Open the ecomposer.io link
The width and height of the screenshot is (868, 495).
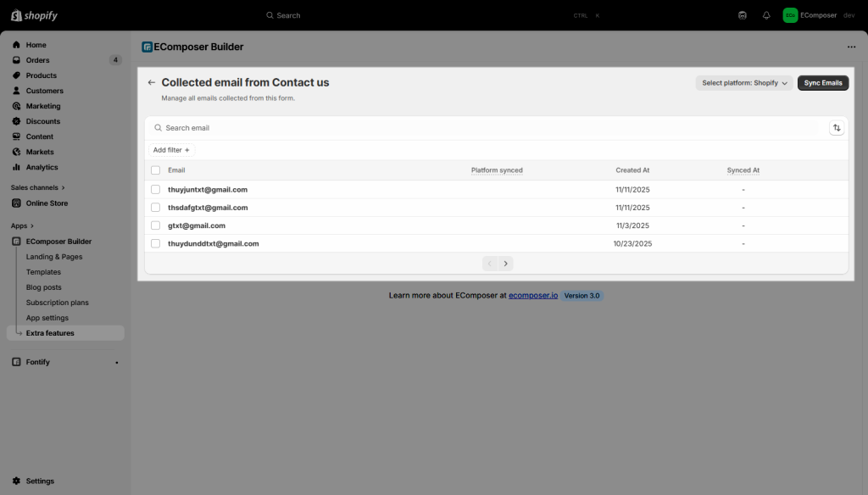click(x=532, y=296)
